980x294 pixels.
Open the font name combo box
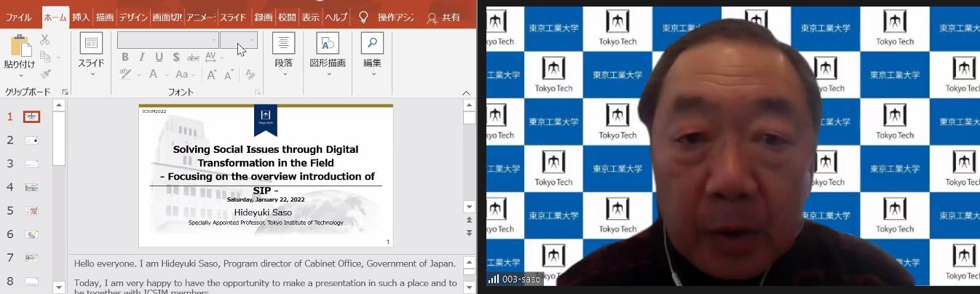click(x=168, y=40)
